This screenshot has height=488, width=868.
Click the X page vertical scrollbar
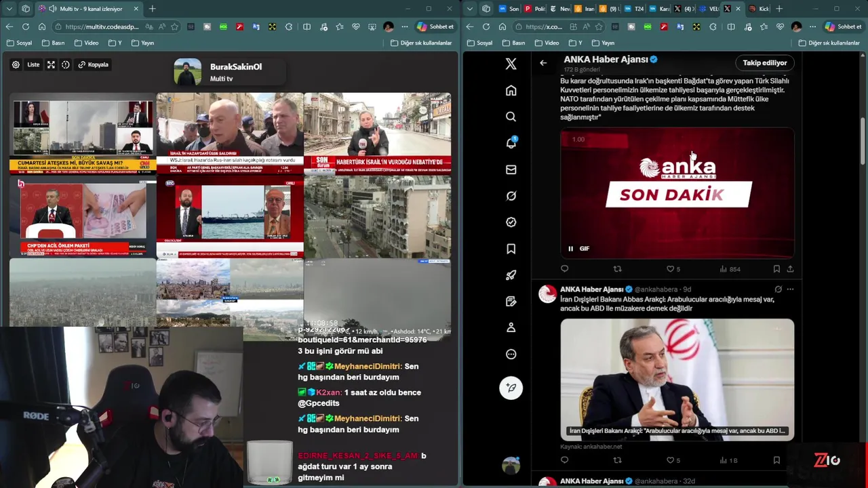click(863, 142)
